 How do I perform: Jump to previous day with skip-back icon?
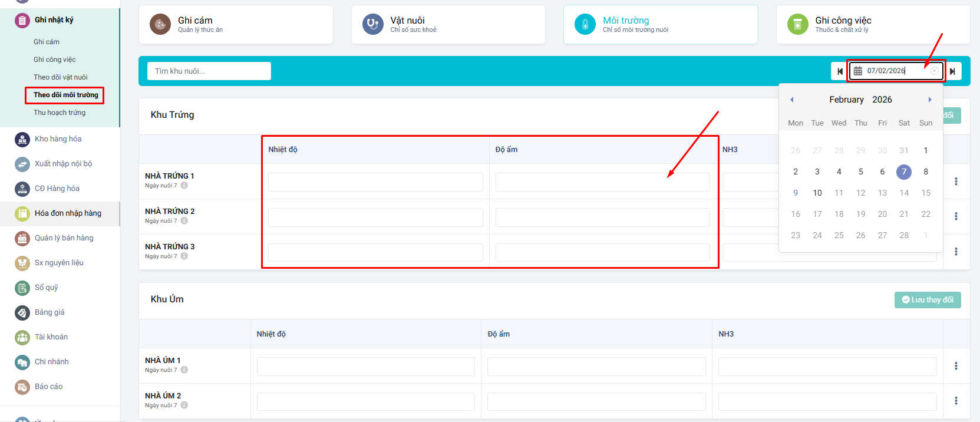pyautogui.click(x=840, y=71)
